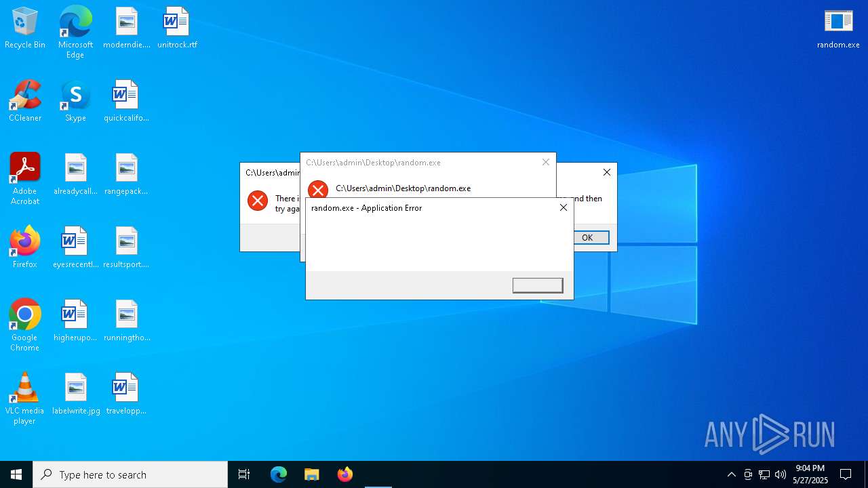This screenshot has height=488, width=868.
Task: Select the moderndie image file icon
Action: coord(126,28)
